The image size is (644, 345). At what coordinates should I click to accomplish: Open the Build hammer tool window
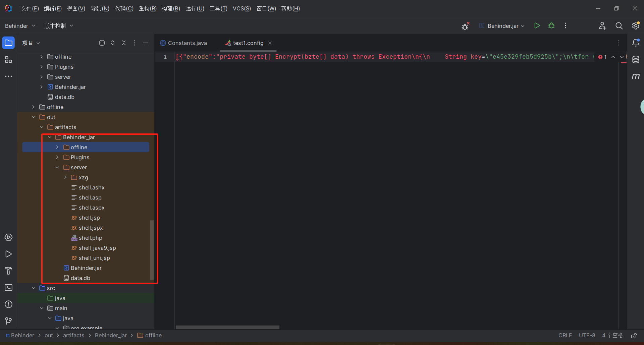point(8,271)
